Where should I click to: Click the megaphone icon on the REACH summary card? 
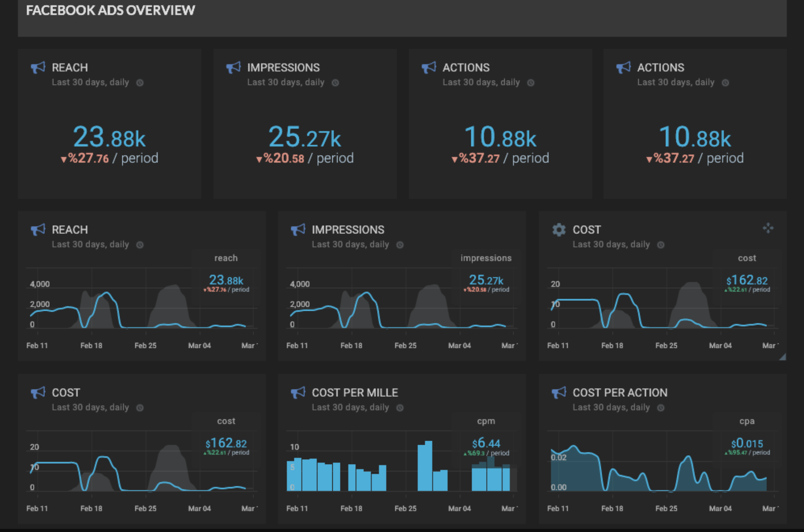point(38,67)
